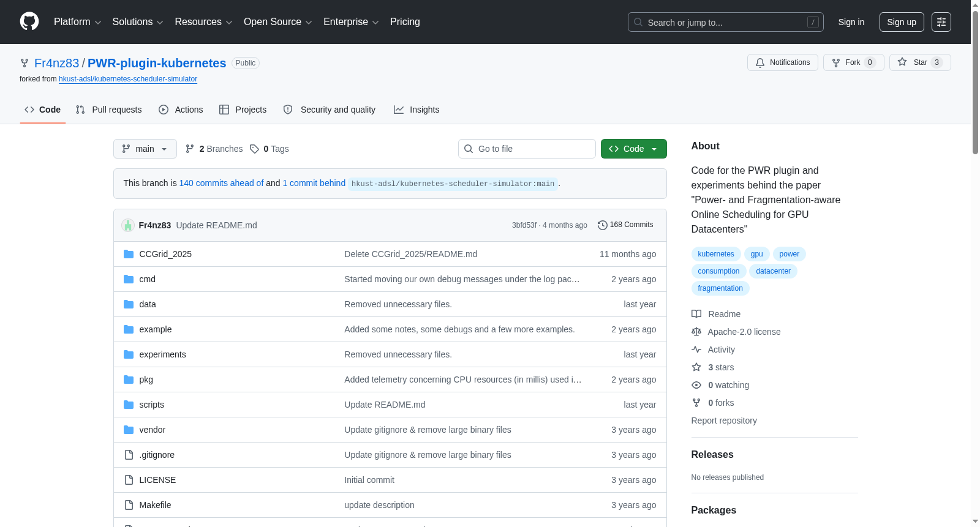Star the repository with the Star button
Image resolution: width=980 pixels, height=527 pixels.
[x=920, y=62]
